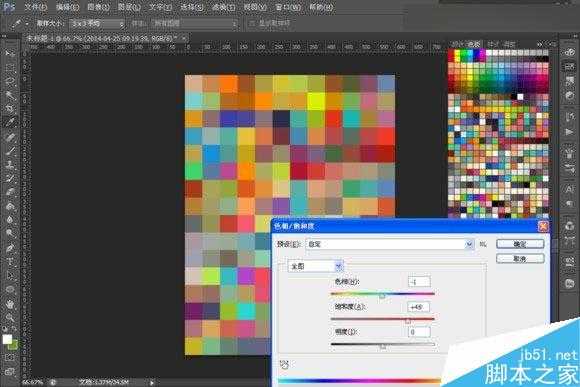580x387 pixels.
Task: Change screen mode at toolbox bottom
Action: click(10, 371)
